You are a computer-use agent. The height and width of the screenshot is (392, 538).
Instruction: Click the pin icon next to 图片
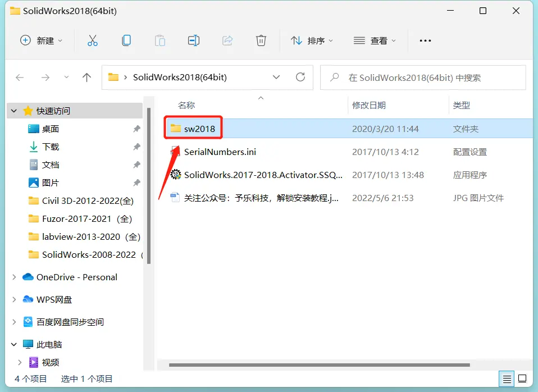(136, 183)
